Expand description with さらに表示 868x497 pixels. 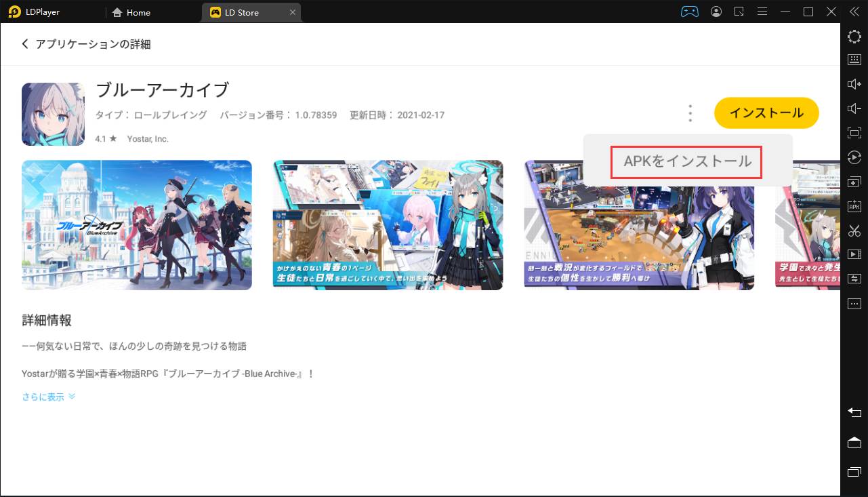click(49, 397)
